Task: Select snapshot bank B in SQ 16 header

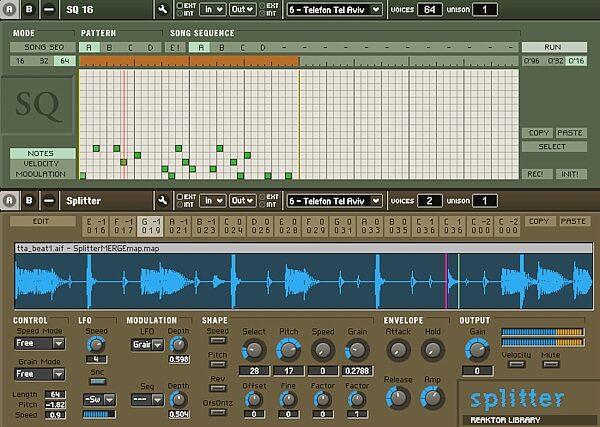Action: pyautogui.click(x=29, y=9)
